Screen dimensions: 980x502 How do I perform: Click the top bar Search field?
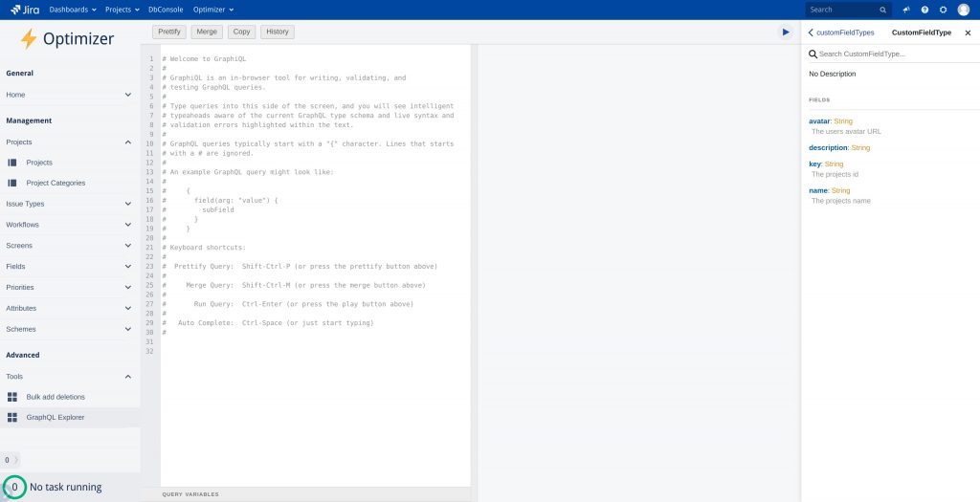(849, 10)
